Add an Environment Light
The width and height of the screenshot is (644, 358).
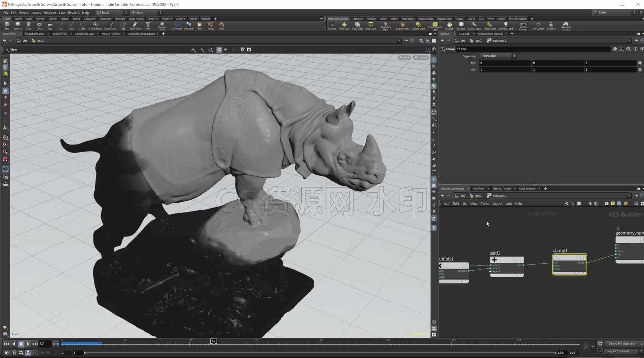tap(435, 26)
